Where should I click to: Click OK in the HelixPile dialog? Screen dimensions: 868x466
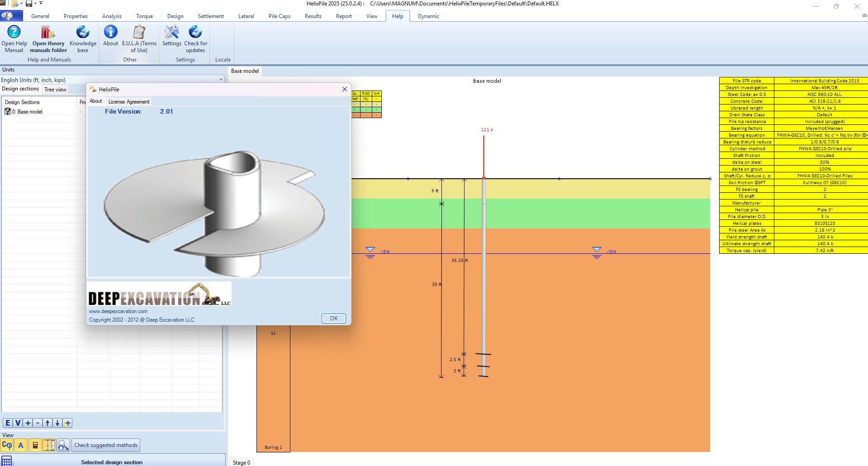[x=334, y=319]
